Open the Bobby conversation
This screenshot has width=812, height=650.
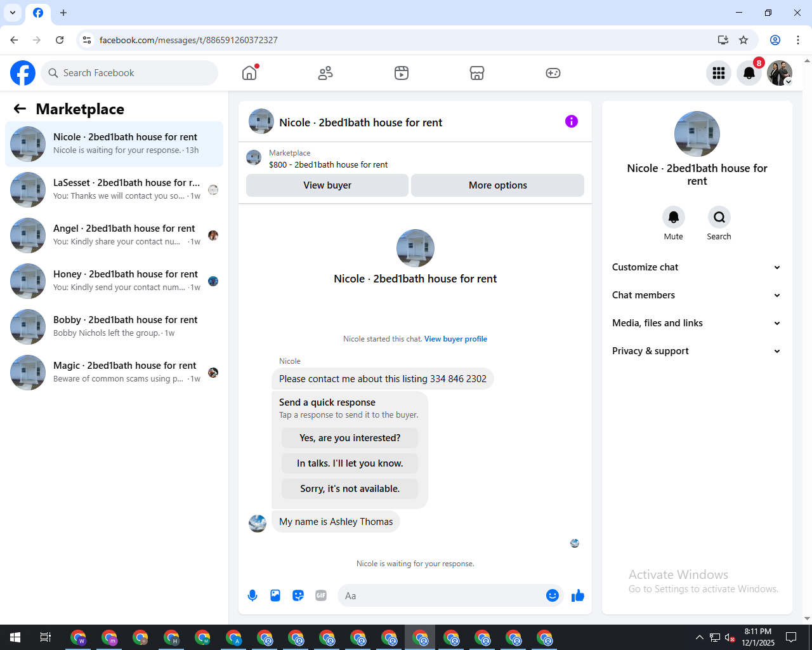point(114,327)
